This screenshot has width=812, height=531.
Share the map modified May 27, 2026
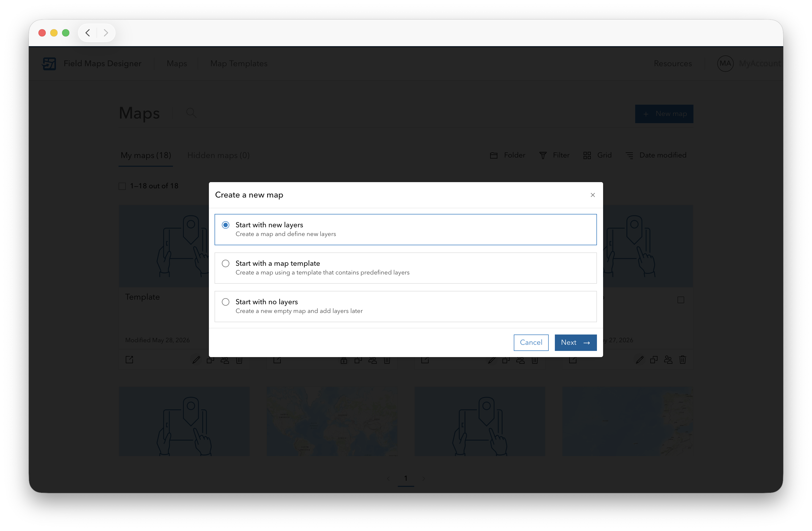(x=668, y=359)
